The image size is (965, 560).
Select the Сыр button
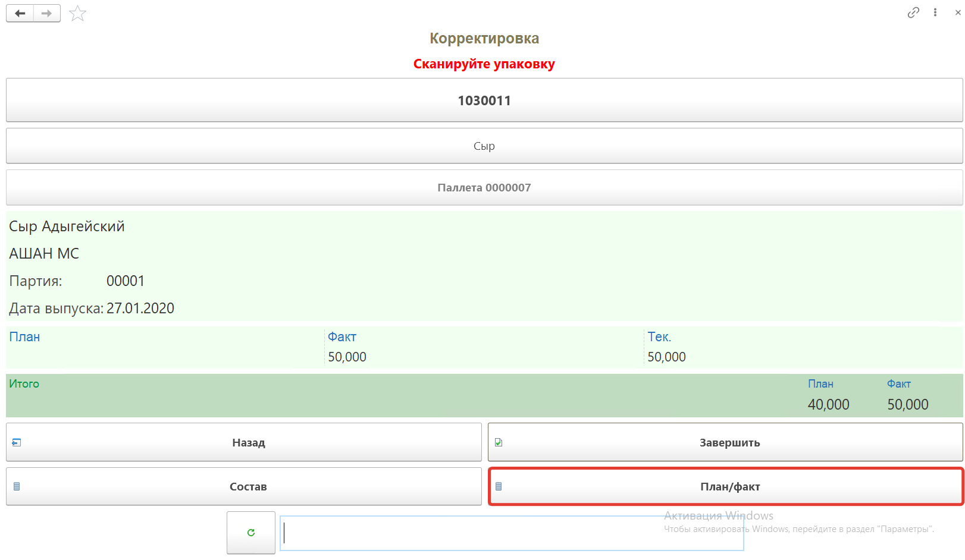(484, 146)
